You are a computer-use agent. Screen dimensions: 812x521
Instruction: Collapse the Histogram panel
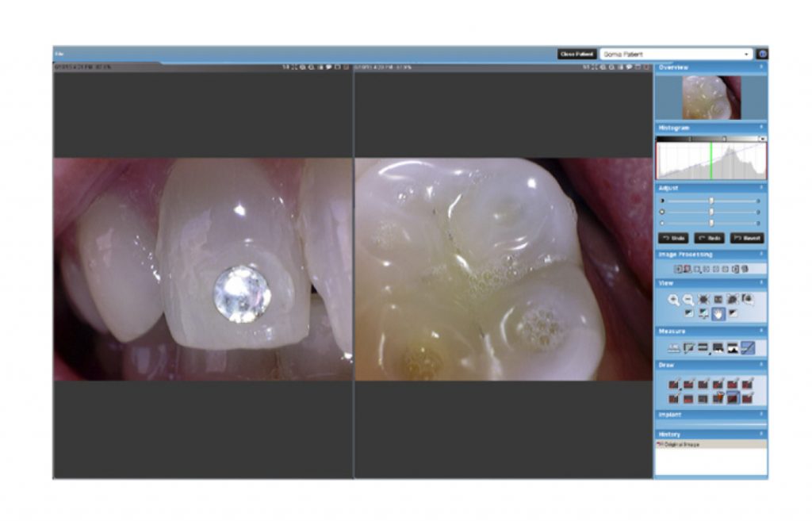point(762,128)
